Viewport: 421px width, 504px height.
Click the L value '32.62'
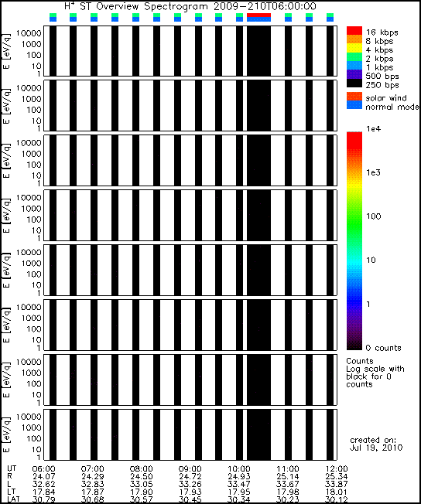pyautogui.click(x=44, y=485)
